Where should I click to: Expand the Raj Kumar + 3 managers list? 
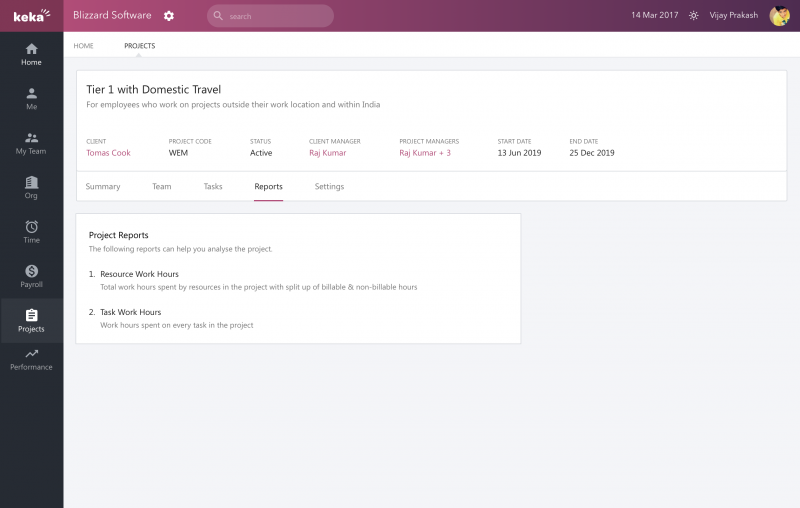[425, 153]
